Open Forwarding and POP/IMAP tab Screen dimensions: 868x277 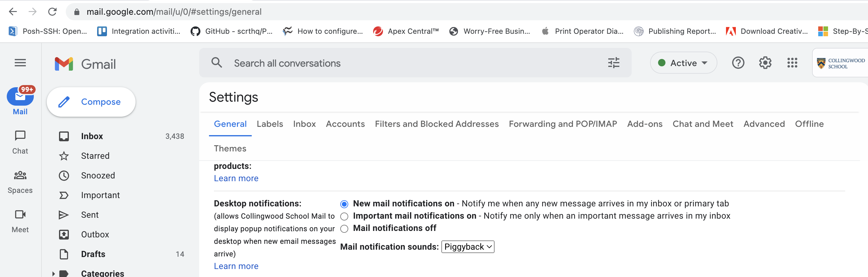(x=563, y=124)
